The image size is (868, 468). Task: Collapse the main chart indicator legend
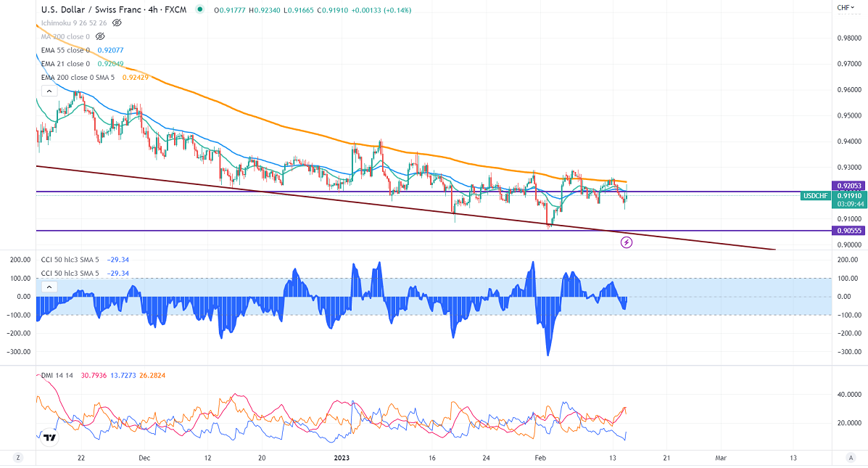(x=49, y=91)
